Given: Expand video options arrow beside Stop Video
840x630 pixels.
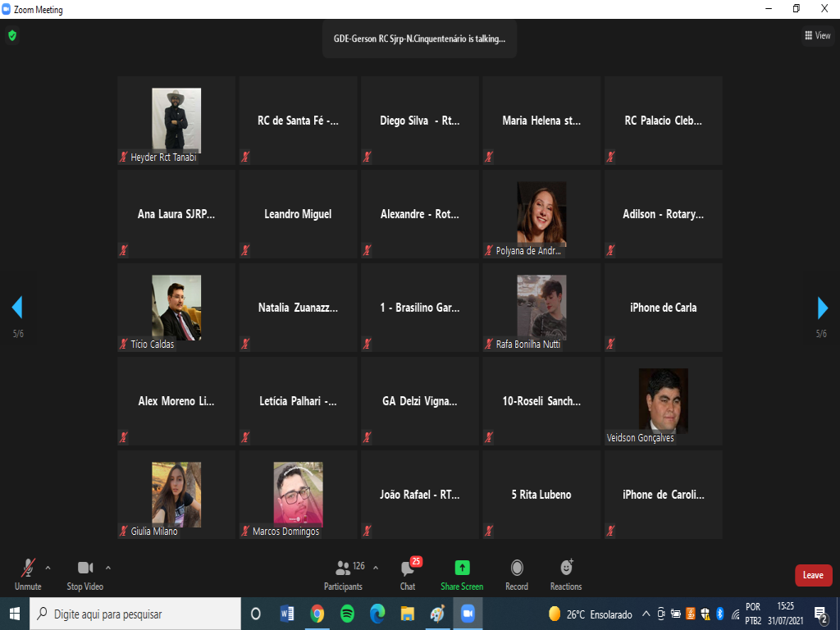Looking at the screenshot, I should [x=108, y=567].
